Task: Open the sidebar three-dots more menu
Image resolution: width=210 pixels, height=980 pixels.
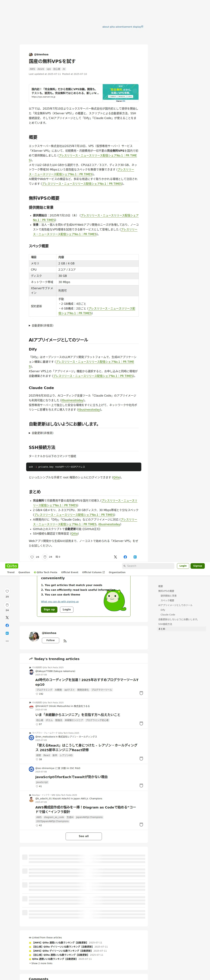Action: pos(7,641)
